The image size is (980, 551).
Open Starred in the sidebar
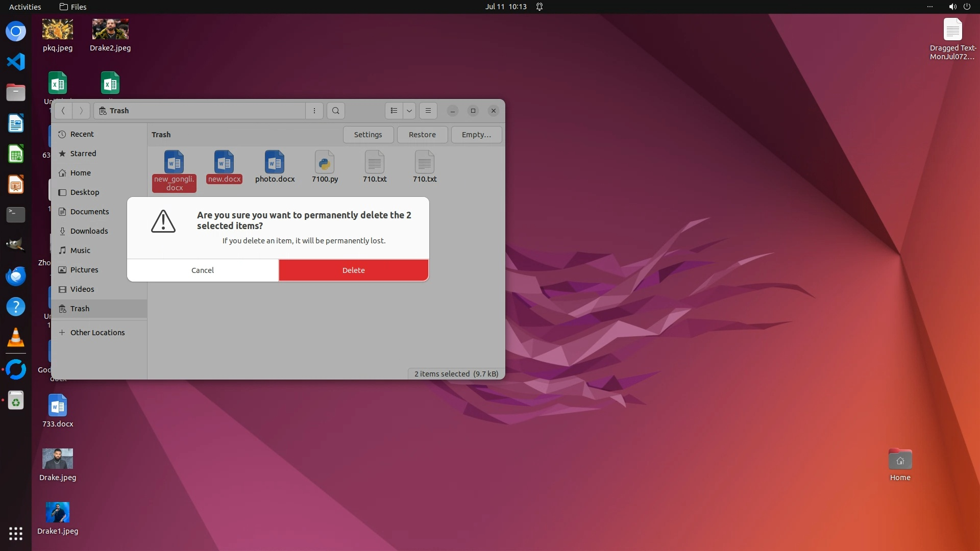coord(83,154)
